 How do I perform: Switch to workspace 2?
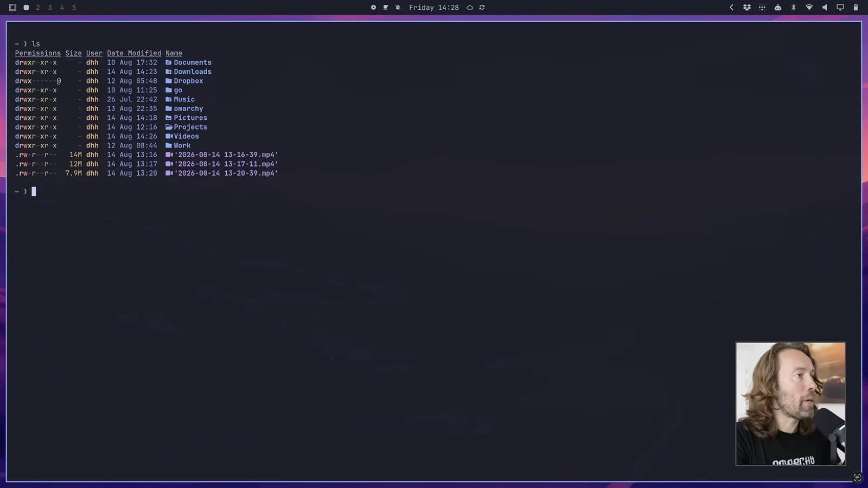tap(38, 8)
